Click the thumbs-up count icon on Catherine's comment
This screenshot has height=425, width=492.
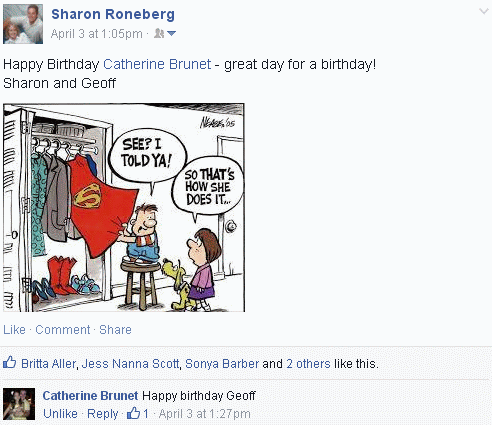[x=134, y=413]
